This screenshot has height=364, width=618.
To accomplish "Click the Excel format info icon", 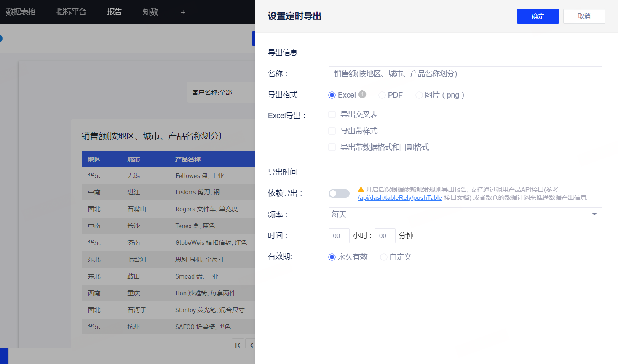I will (x=362, y=94).
